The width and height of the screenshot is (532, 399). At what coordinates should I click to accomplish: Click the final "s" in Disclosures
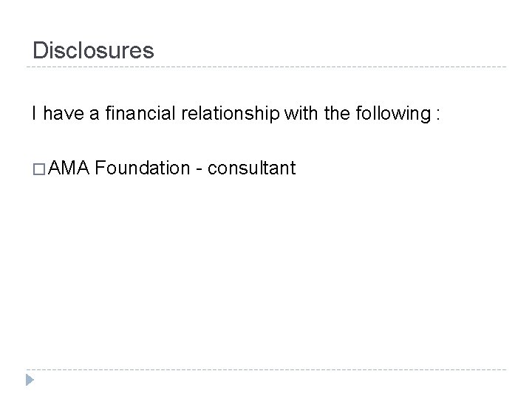point(149,52)
